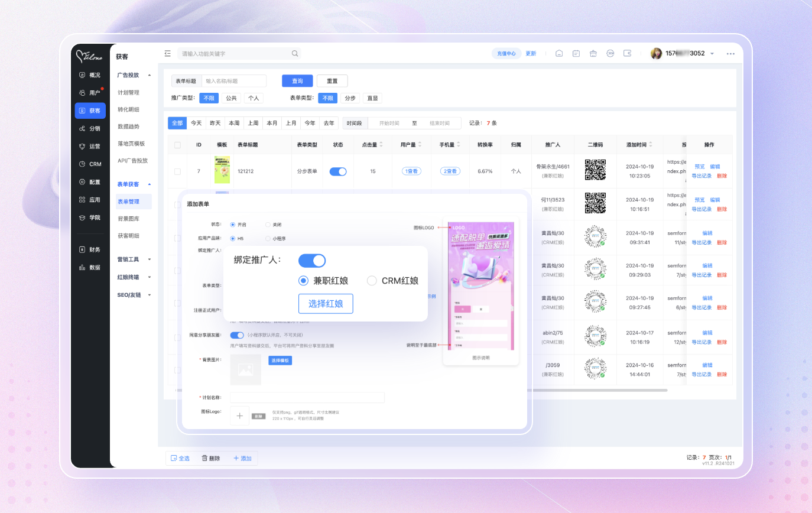The height and width of the screenshot is (513, 812).
Task: Open 数据趋势 menu item
Action: coord(128,126)
